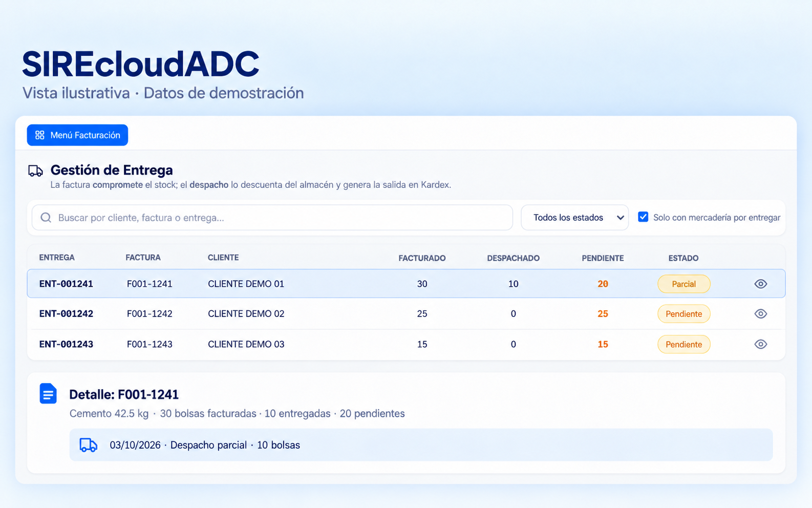Click Pendiente badge for CLIENTE DEMO 03
The height and width of the screenshot is (508, 812).
(x=683, y=344)
